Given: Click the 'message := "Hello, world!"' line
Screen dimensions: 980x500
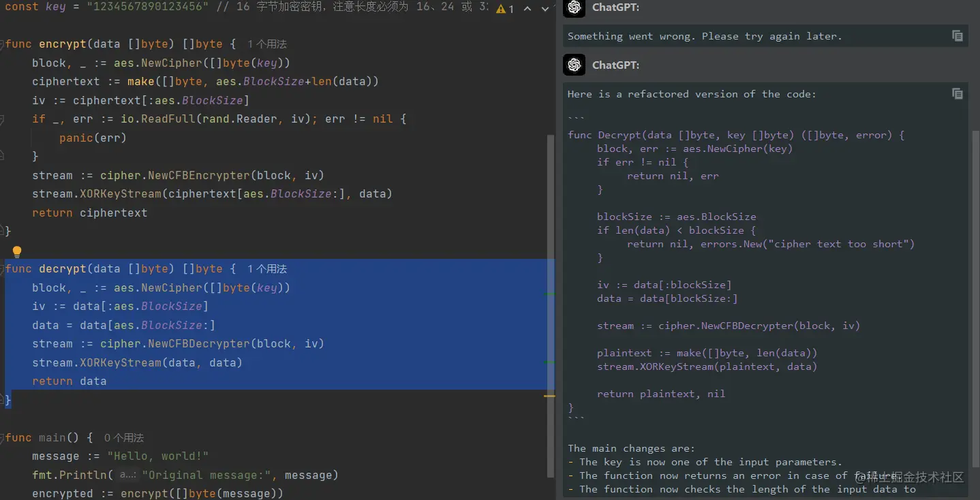Looking at the screenshot, I should point(120,456).
